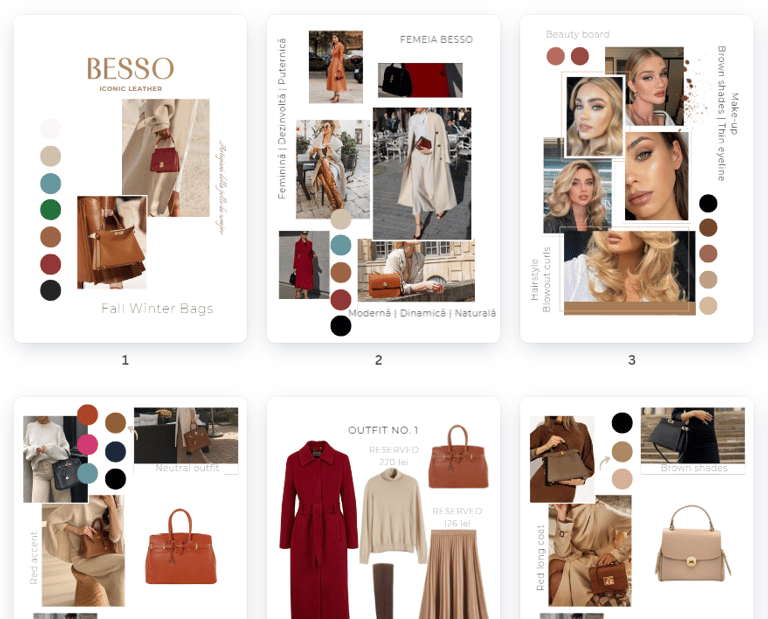Click the black swatch on Beauty board page
Screen dimensions: 768x619
(708, 203)
